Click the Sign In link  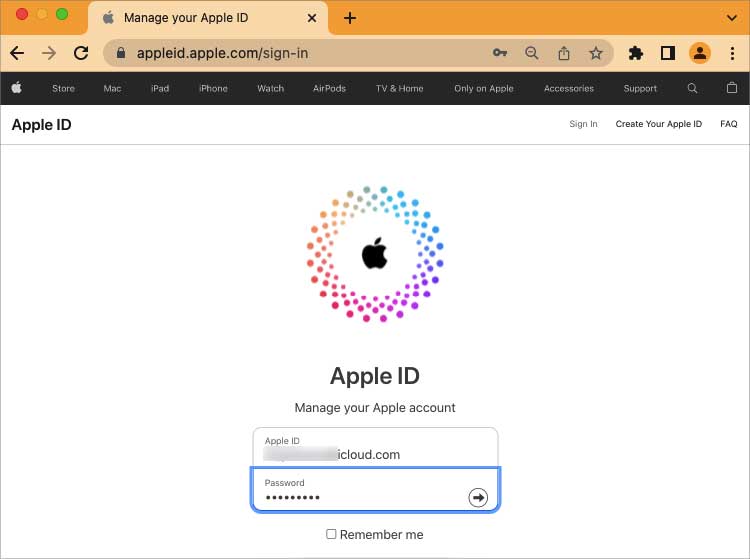coord(583,124)
